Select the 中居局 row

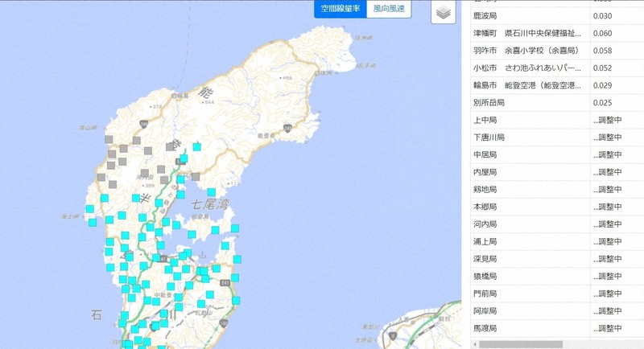[x=557, y=154]
